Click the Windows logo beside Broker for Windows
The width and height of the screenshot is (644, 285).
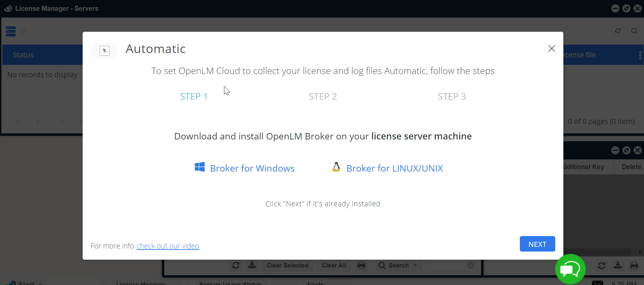(x=199, y=167)
